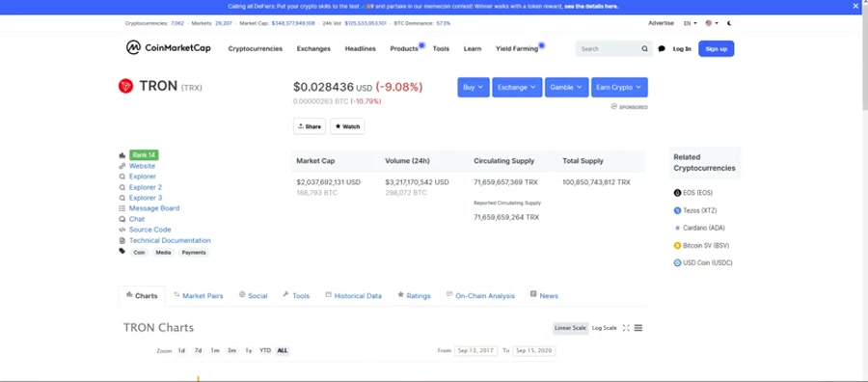Open the Earn Crypto dropdown
The image size is (868, 382).
click(x=619, y=87)
